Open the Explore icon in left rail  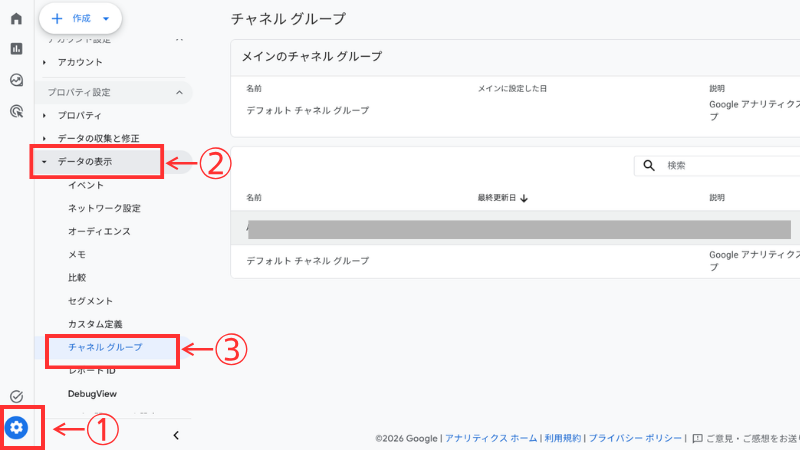point(16,81)
